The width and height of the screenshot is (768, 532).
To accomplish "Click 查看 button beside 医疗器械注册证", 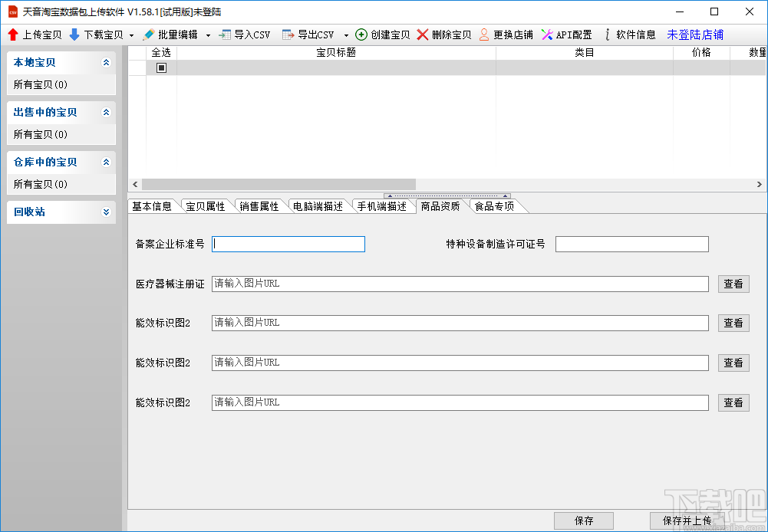I will (733, 284).
